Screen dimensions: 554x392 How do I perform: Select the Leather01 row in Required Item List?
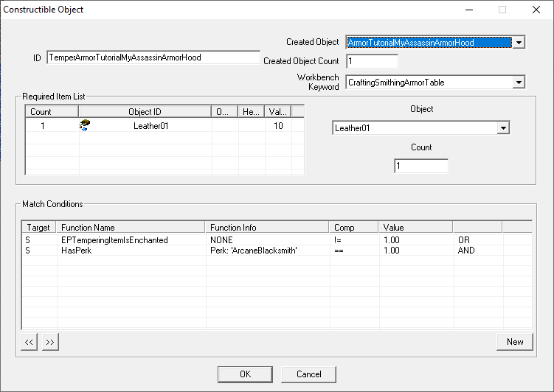(165, 125)
